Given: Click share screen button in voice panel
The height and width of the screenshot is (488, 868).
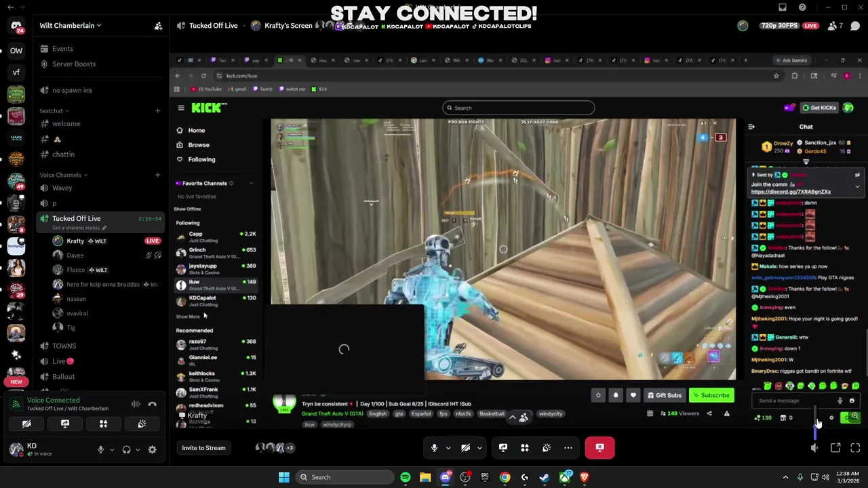Looking at the screenshot, I should [65, 424].
